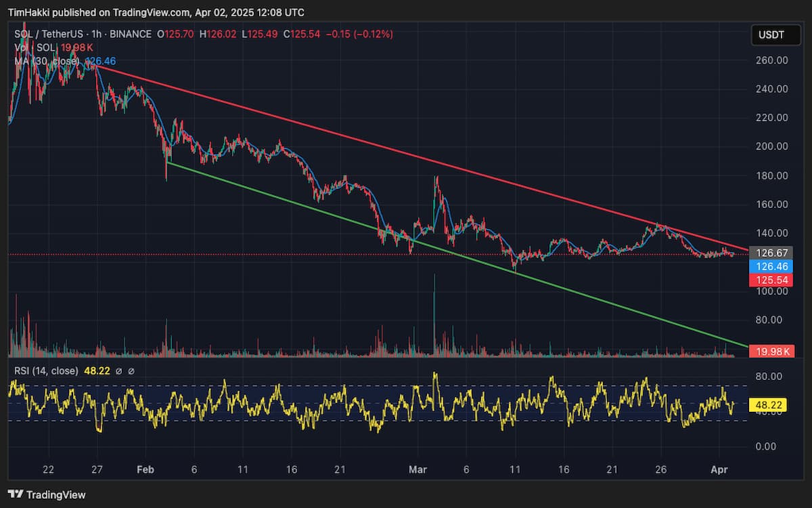
Task: Click the red last-price label showing 125.54
Action: tap(771, 280)
